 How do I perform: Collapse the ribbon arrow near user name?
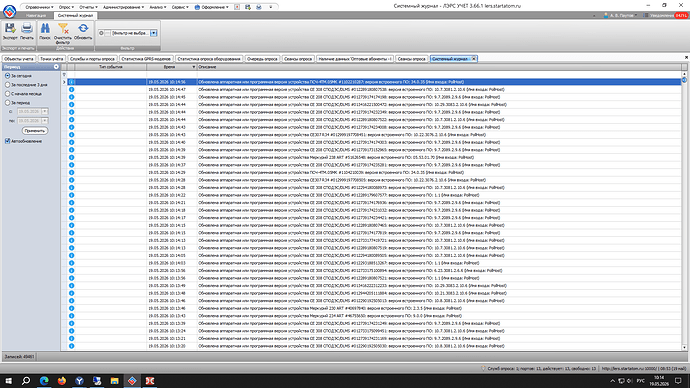(594, 15)
